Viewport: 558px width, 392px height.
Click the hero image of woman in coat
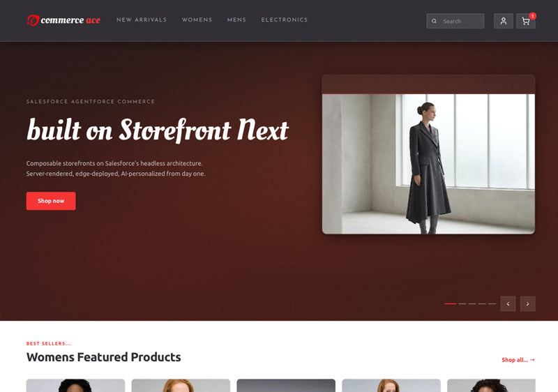(428, 164)
